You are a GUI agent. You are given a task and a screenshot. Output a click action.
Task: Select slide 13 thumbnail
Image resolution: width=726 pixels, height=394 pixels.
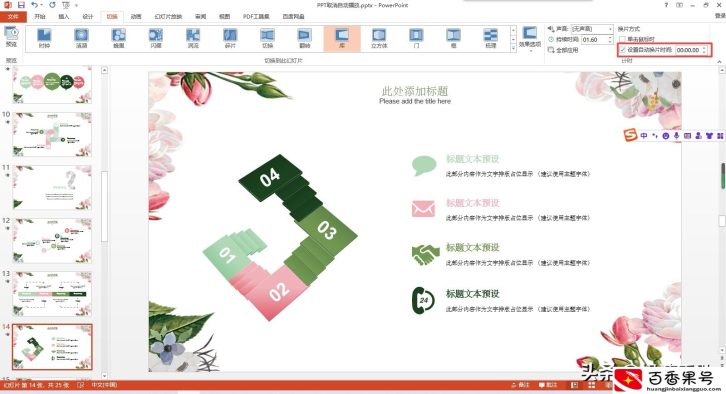(x=52, y=294)
